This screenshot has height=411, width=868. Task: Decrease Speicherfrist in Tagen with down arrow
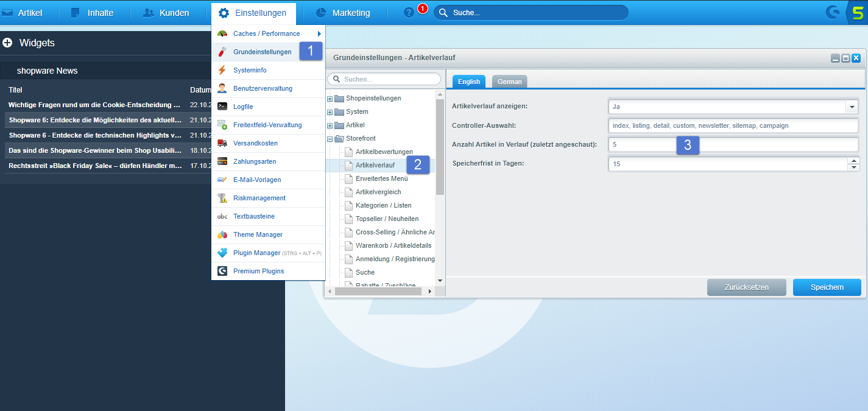854,167
